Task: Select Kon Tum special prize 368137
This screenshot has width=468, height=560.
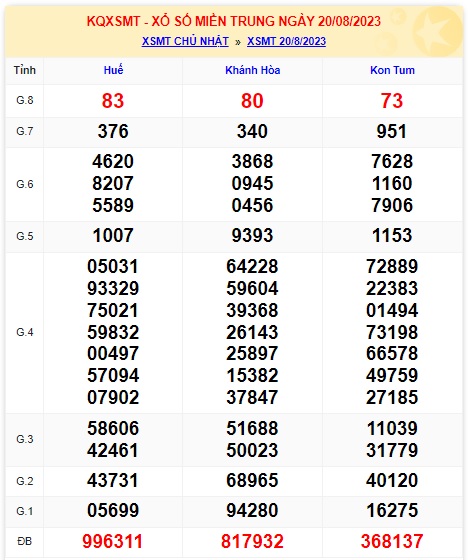Action: tap(392, 541)
